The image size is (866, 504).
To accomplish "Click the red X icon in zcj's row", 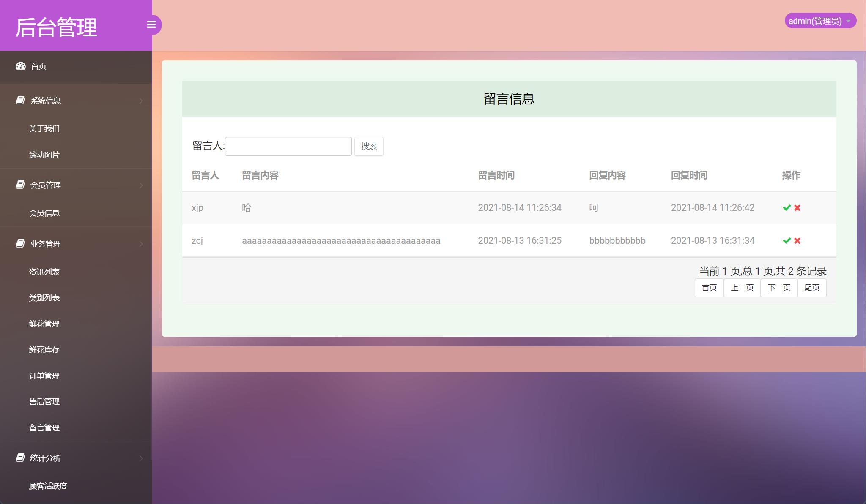I will coord(797,240).
